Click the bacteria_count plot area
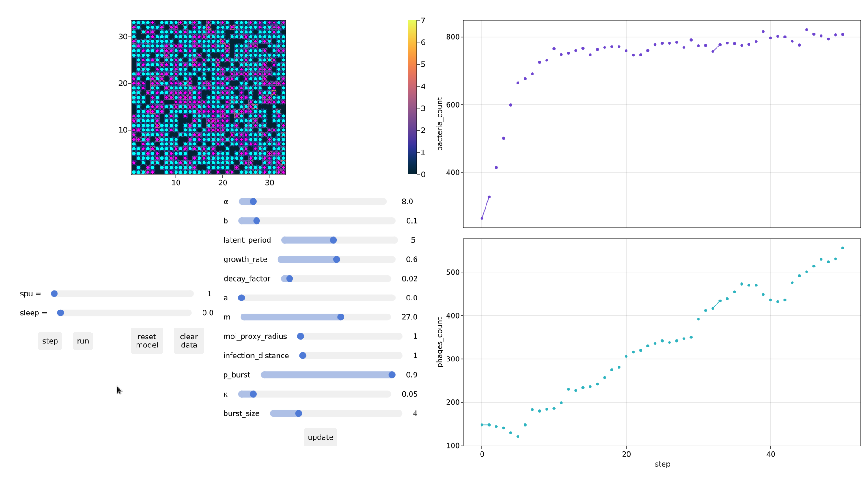The height and width of the screenshot is (488, 868). 662,124
